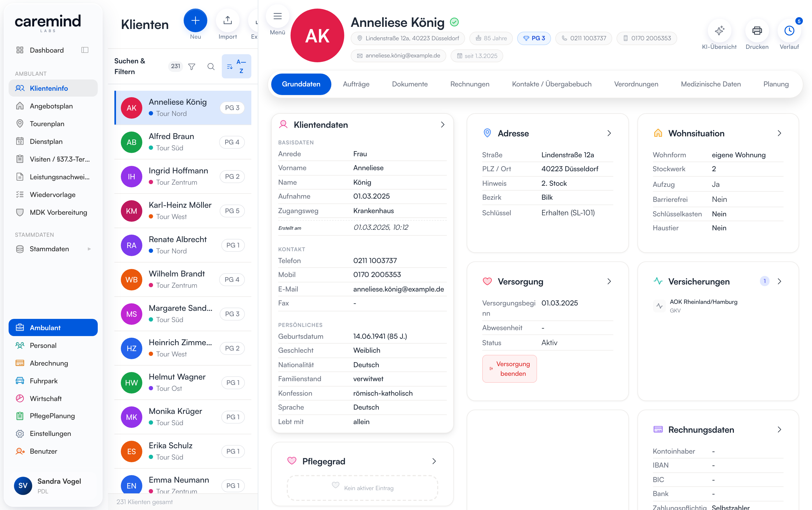
Task: Click the blue plus Neu button
Action: coord(195,21)
